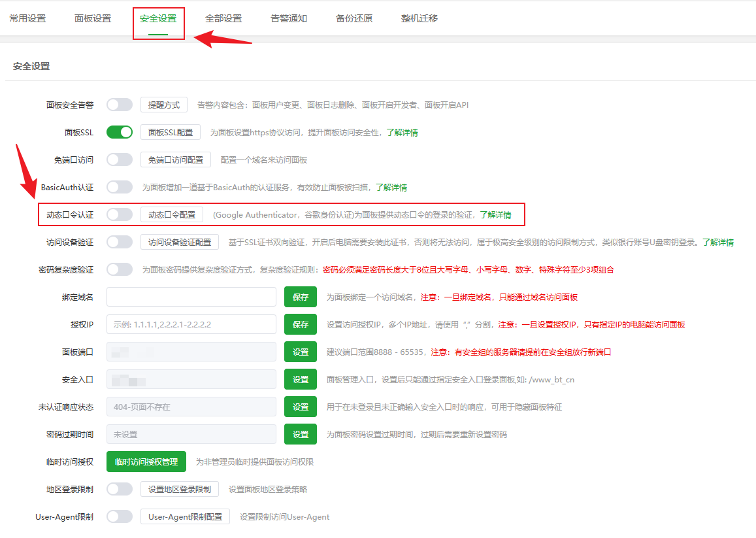756x538 pixels.
Task: Click 设置地区登录限制 button
Action: [180, 489]
